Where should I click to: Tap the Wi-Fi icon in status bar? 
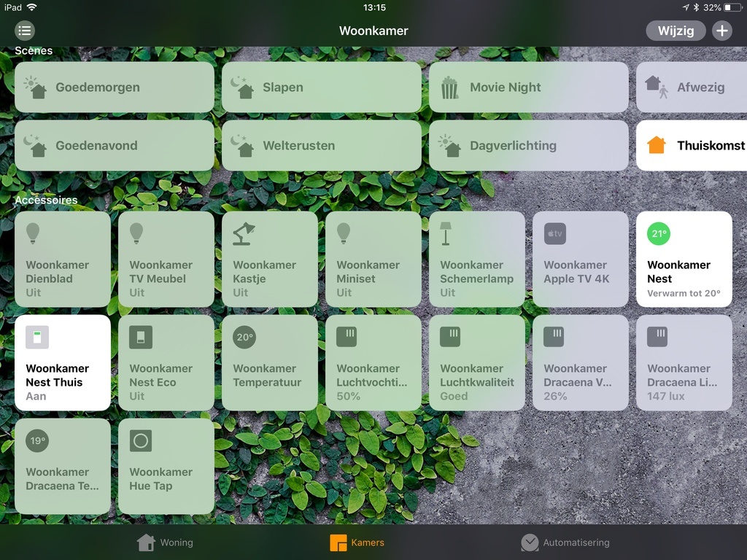click(x=31, y=7)
